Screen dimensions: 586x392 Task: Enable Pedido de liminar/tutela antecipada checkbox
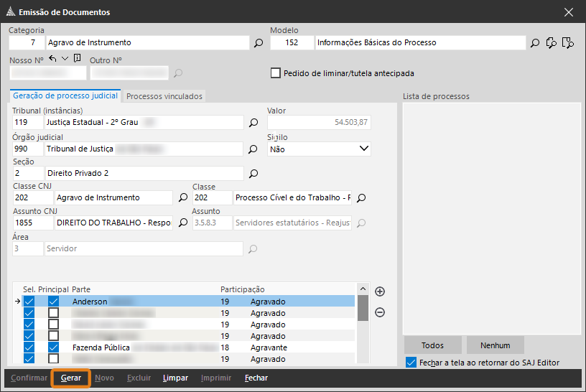point(275,73)
